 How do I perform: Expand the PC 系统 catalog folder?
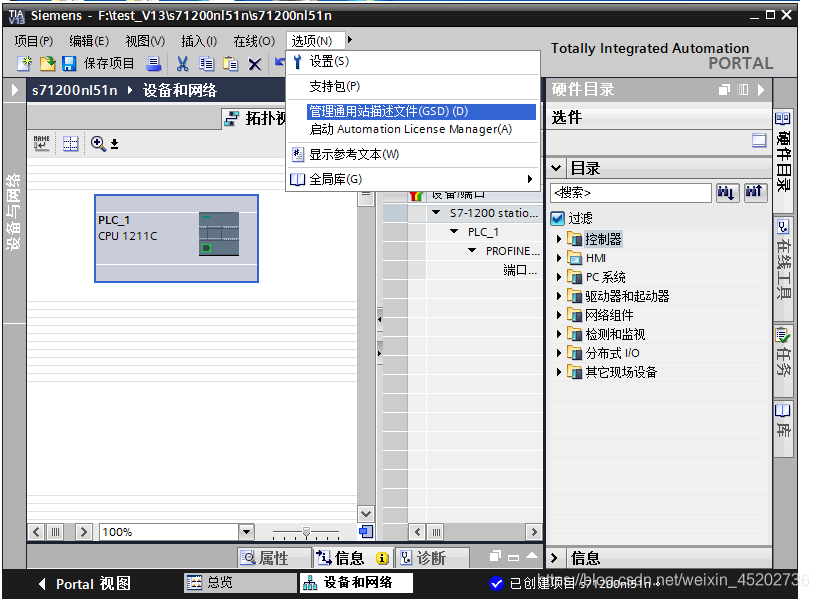559,277
